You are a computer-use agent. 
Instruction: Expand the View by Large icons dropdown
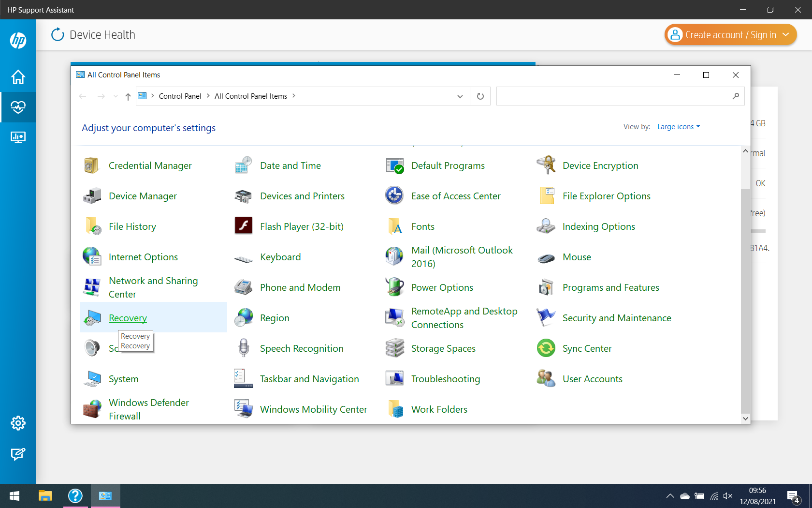click(679, 127)
